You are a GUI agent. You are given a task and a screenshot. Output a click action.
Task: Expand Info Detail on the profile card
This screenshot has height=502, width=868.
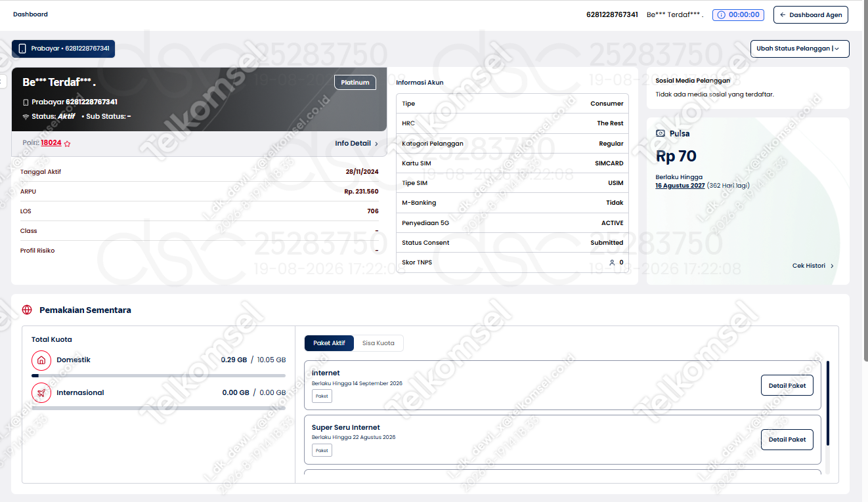pos(357,144)
